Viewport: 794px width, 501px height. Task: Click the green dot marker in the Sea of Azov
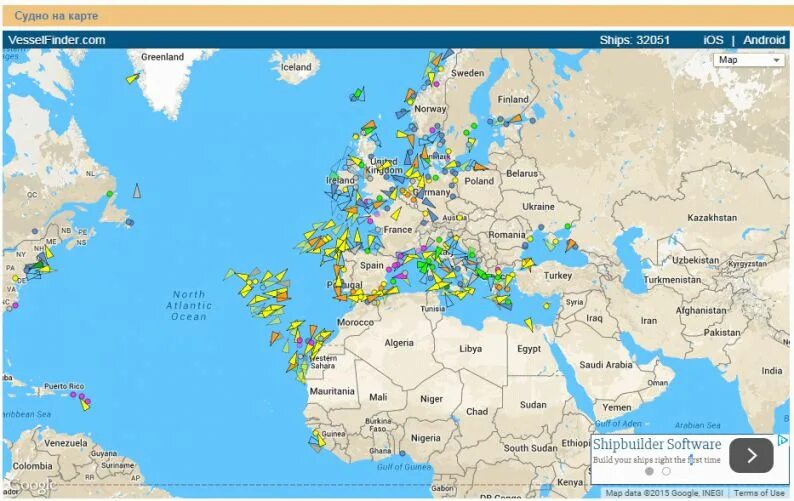(568, 226)
